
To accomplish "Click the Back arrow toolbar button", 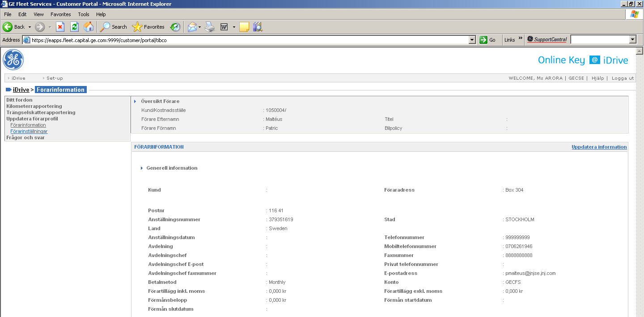I will click(x=13, y=27).
